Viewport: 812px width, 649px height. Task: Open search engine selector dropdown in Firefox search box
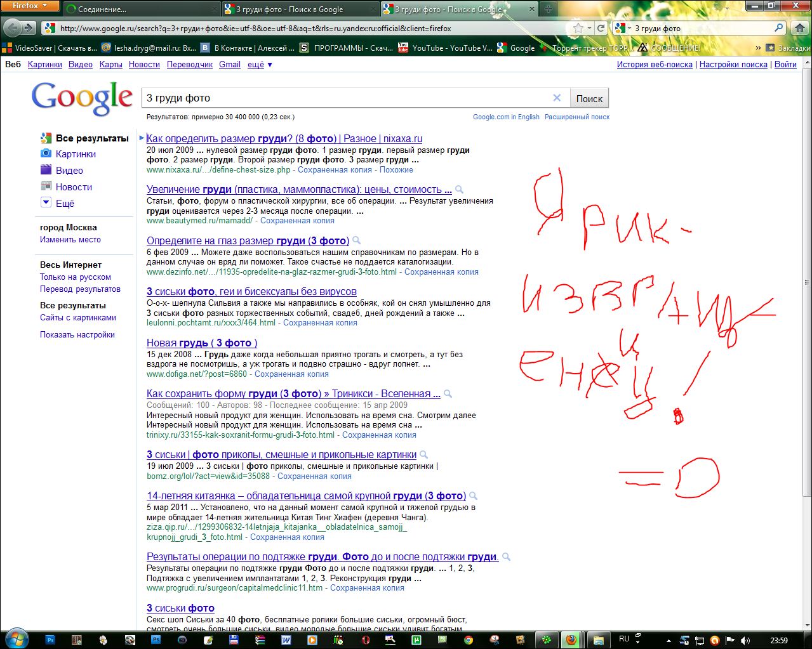(622, 28)
